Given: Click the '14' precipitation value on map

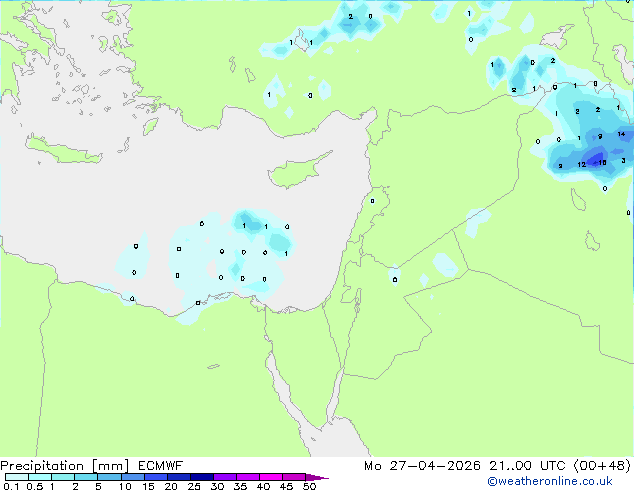Looking at the screenshot, I should [x=621, y=134].
